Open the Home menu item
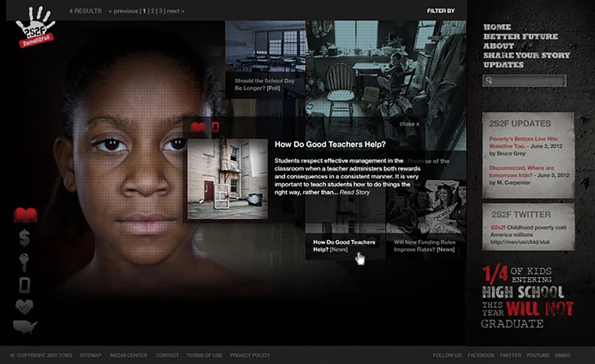The image size is (595, 364). click(497, 27)
